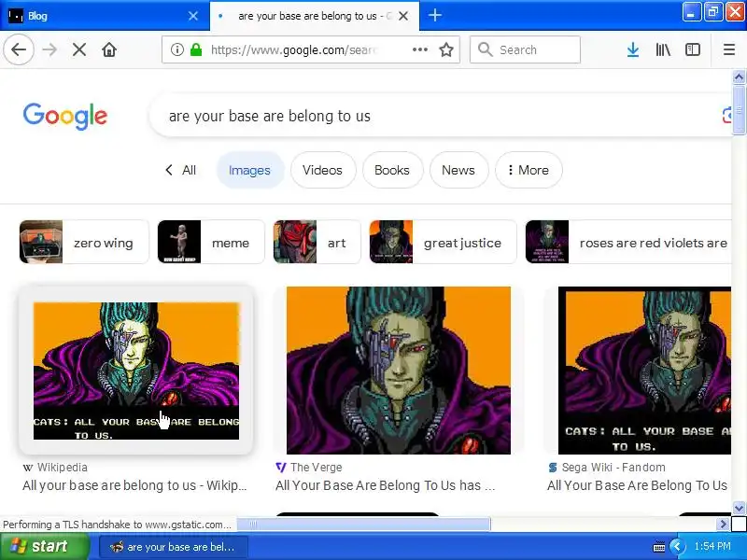Select the Firefox taskbar window button
747x560 pixels.
[x=174, y=547]
